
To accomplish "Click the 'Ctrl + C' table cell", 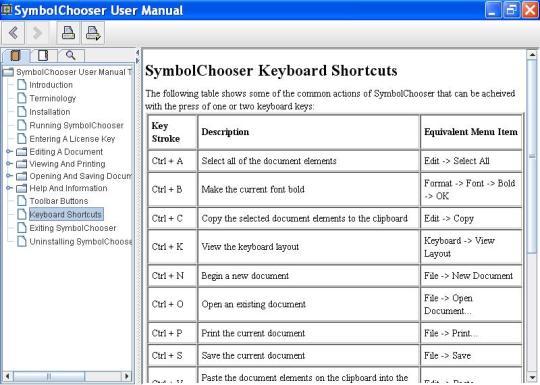I will pyautogui.click(x=173, y=218).
